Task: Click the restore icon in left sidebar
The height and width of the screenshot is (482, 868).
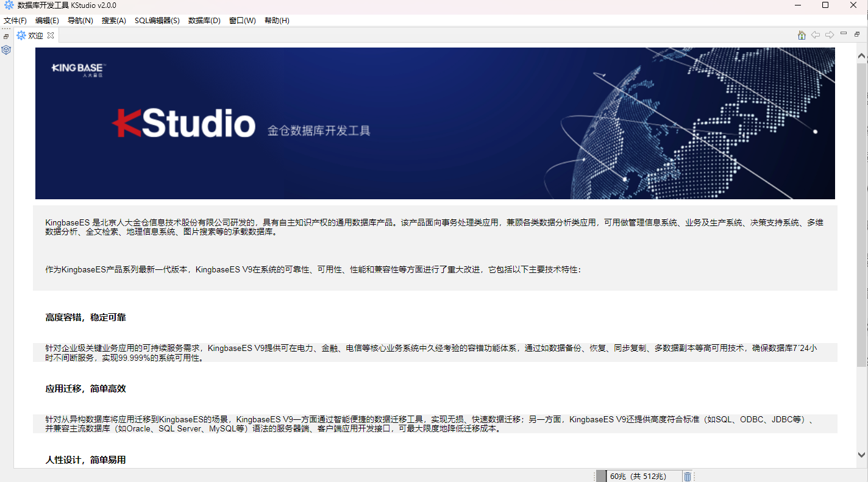Action: click(6, 37)
